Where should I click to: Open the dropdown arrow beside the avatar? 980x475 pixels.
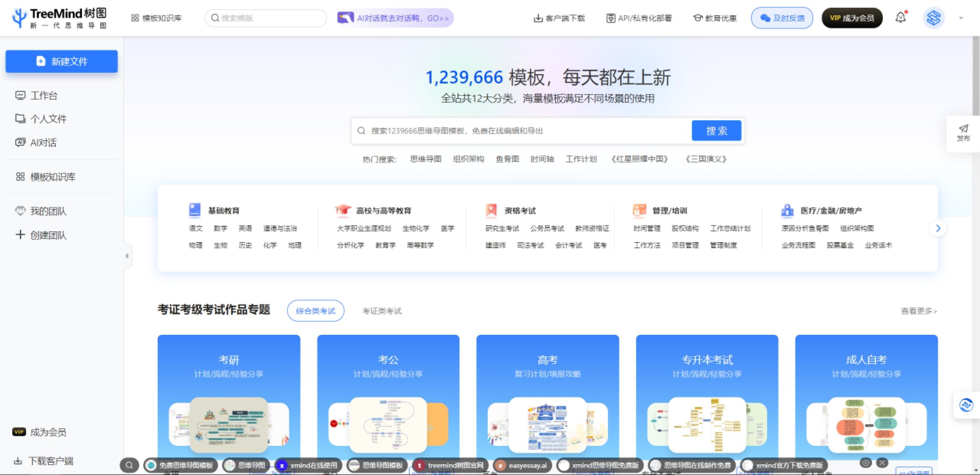tap(960, 18)
